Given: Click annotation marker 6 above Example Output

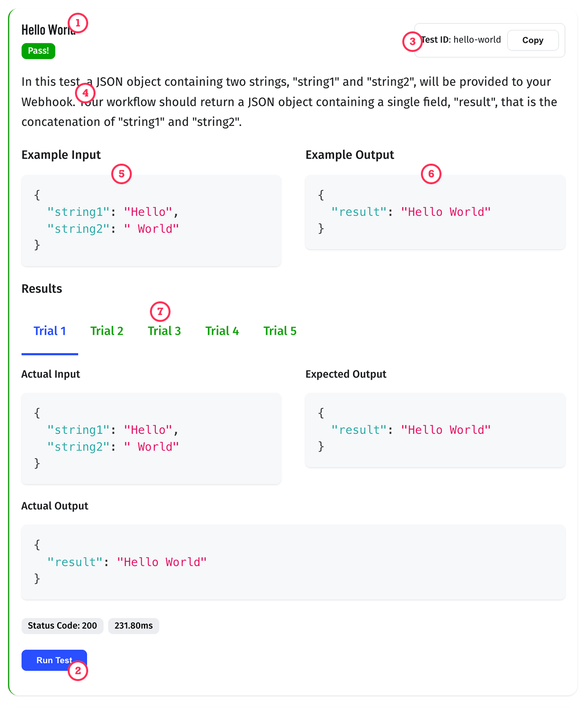Looking at the screenshot, I should tap(431, 174).
